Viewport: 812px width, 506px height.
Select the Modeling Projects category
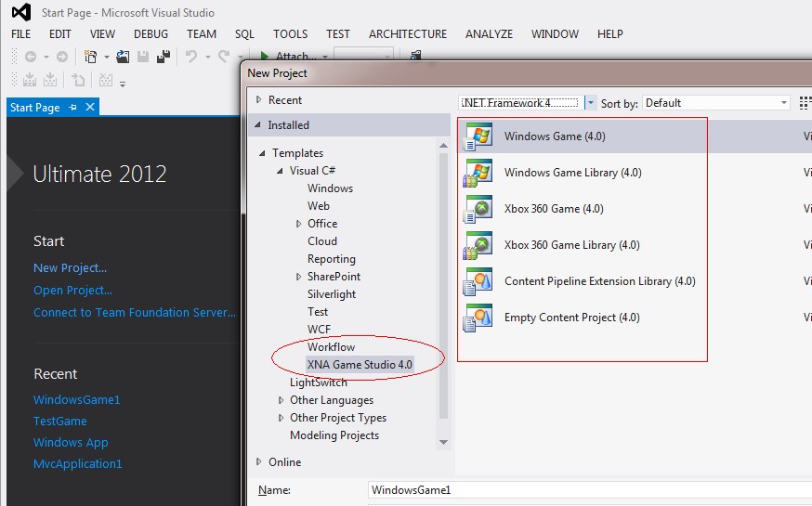(334, 435)
